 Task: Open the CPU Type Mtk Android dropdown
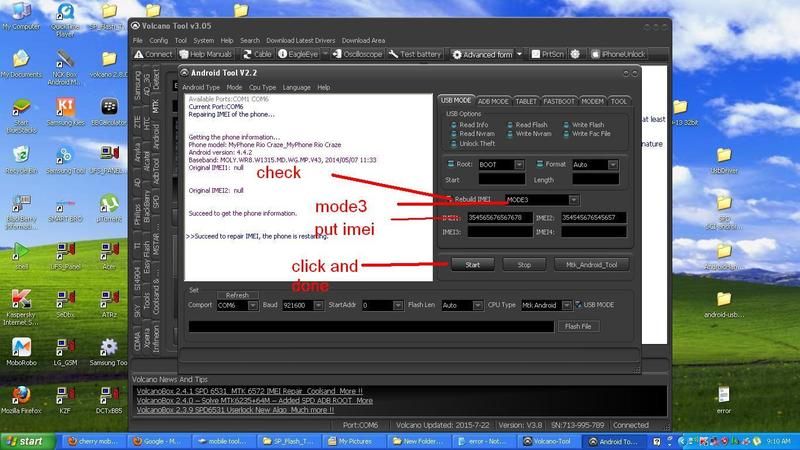566,305
